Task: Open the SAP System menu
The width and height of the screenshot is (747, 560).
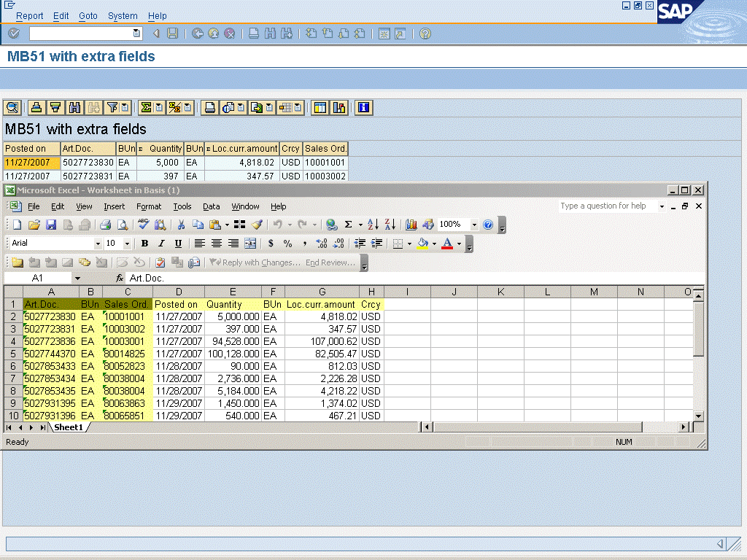Action: tap(123, 16)
